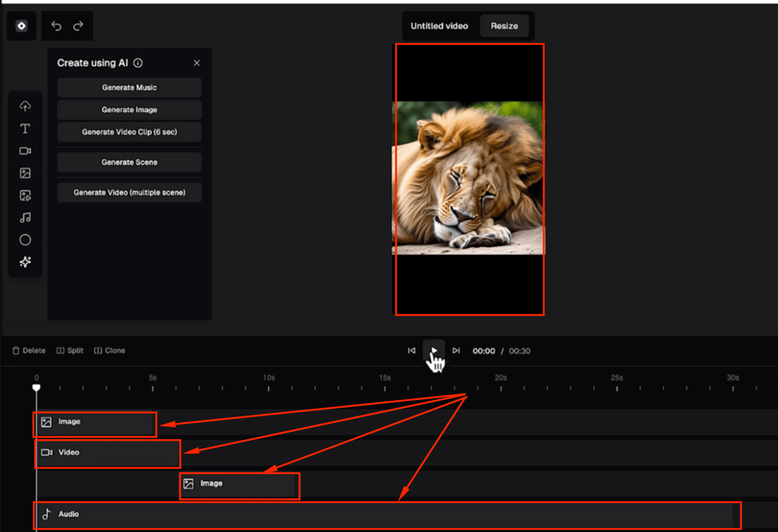Click the playhead handle at 0
This screenshot has height=532, width=778.
pyautogui.click(x=36, y=388)
